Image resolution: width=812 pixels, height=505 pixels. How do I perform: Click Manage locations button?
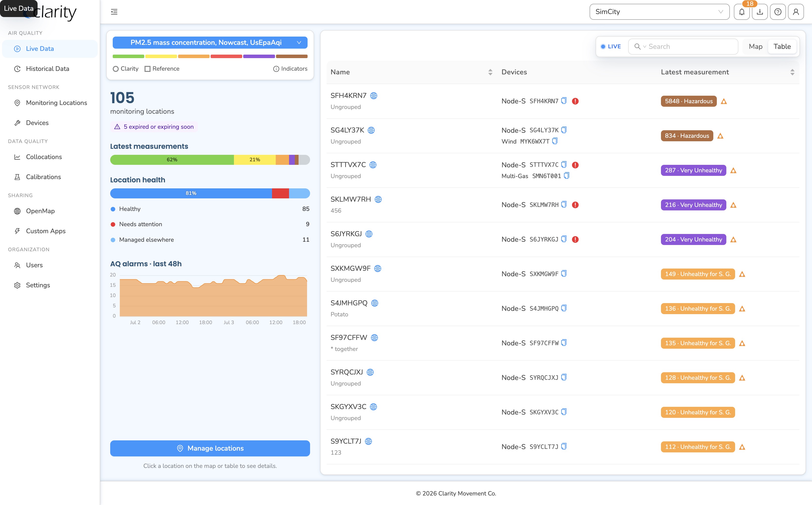click(x=210, y=448)
